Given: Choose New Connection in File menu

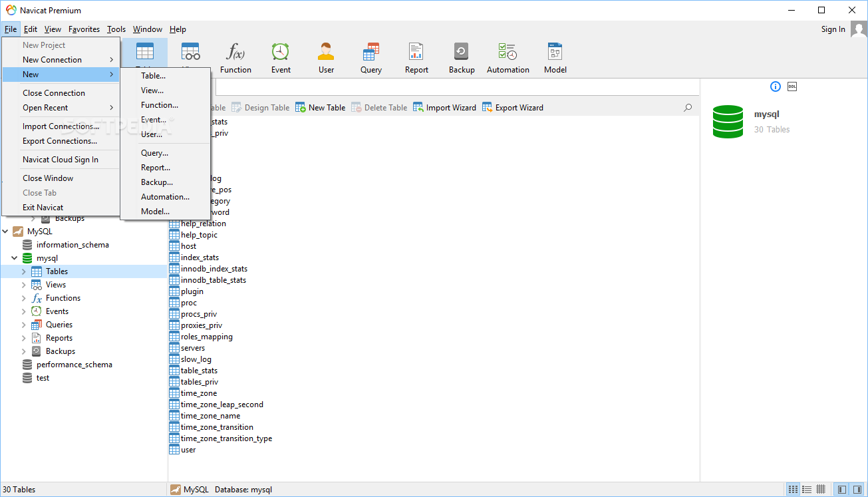Looking at the screenshot, I should (61, 60).
